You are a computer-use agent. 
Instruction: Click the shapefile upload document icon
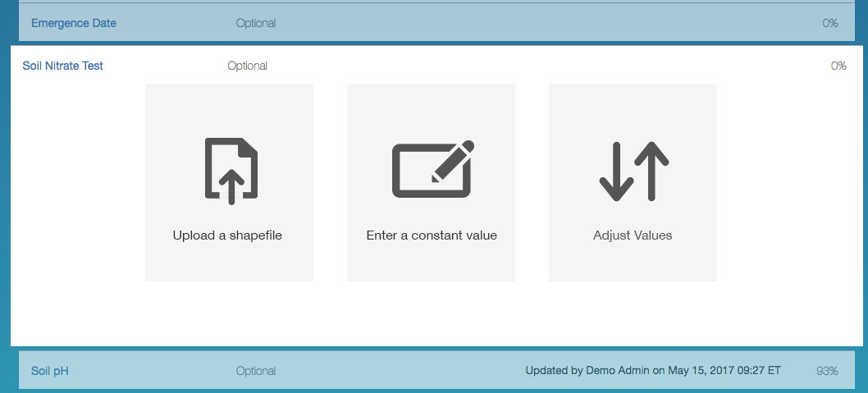tap(231, 171)
